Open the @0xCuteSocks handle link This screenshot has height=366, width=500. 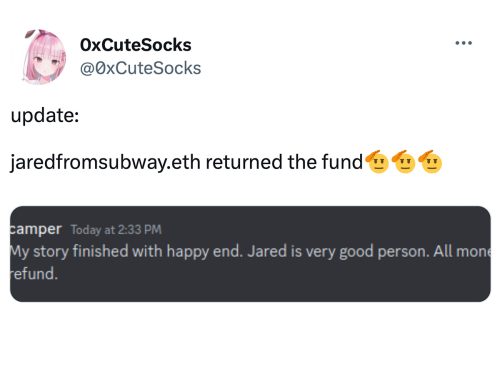coord(140,68)
